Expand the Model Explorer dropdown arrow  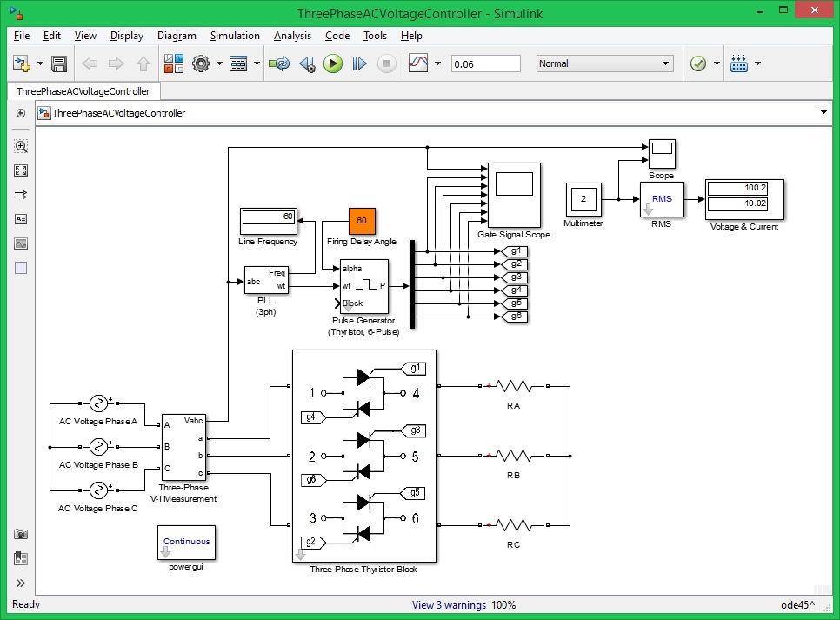[x=257, y=63]
